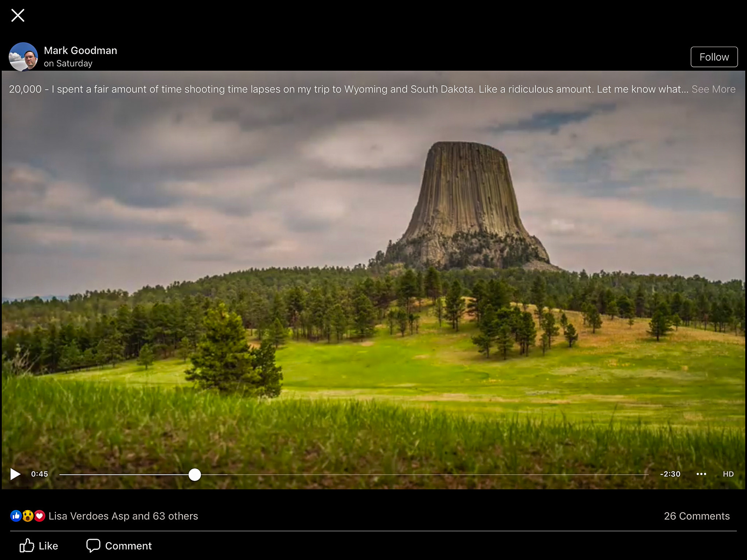Image resolution: width=747 pixels, height=560 pixels.
Task: Close the video viewer with X
Action: click(18, 16)
